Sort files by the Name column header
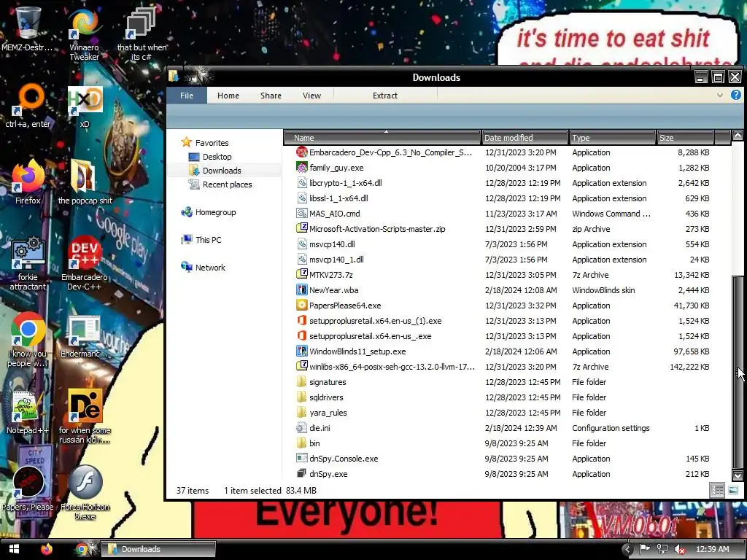The width and height of the screenshot is (747, 560). tap(382, 138)
